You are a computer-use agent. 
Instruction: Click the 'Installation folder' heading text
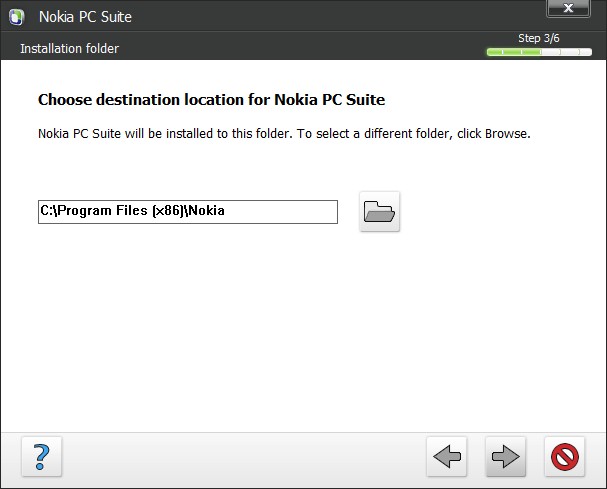click(x=69, y=49)
